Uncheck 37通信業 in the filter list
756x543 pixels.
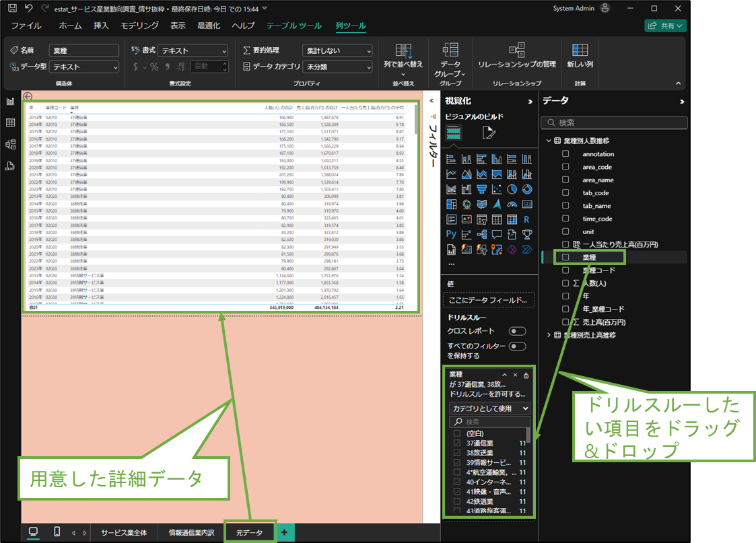pyautogui.click(x=456, y=443)
